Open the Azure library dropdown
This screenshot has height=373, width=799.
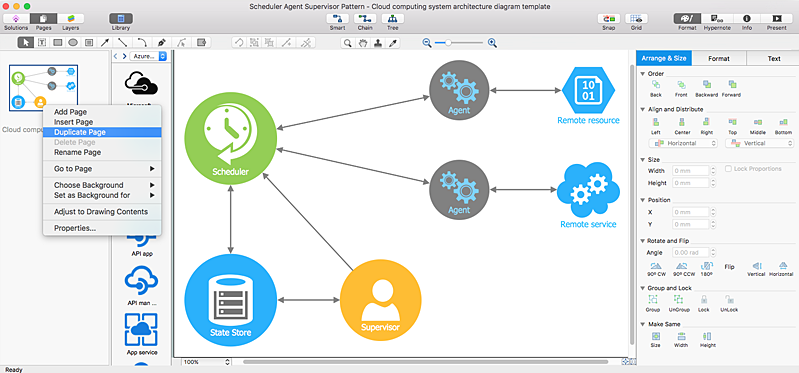(x=148, y=56)
